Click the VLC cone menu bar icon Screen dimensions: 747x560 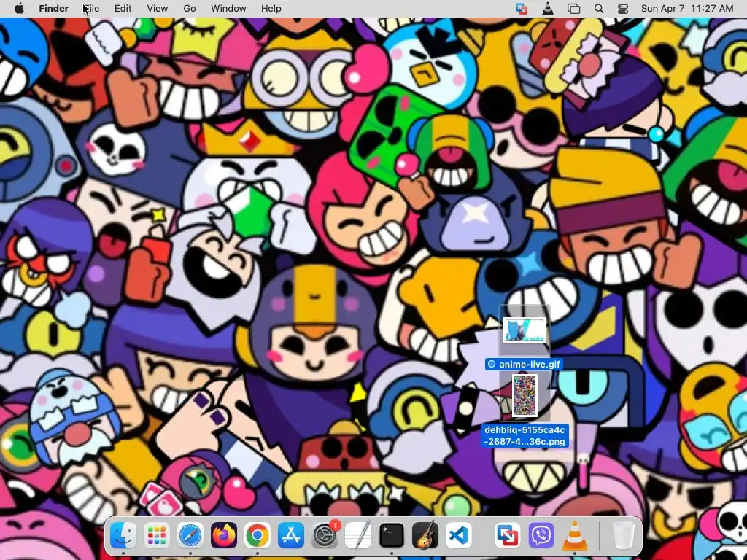pyautogui.click(x=548, y=9)
